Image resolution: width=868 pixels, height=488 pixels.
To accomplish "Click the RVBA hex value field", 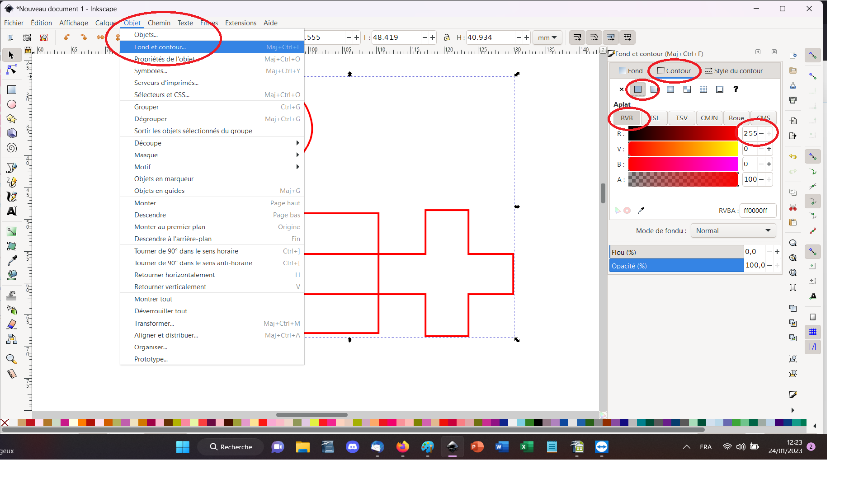I will 758,211.
